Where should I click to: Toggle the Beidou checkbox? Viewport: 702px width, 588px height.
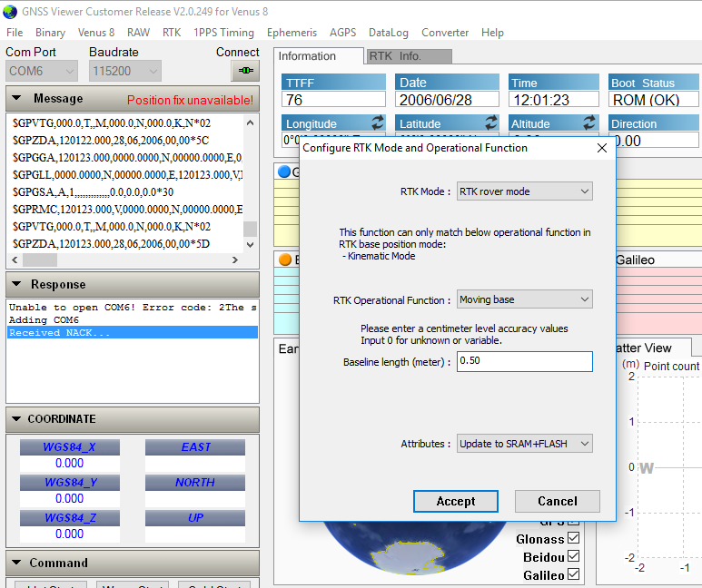573,557
